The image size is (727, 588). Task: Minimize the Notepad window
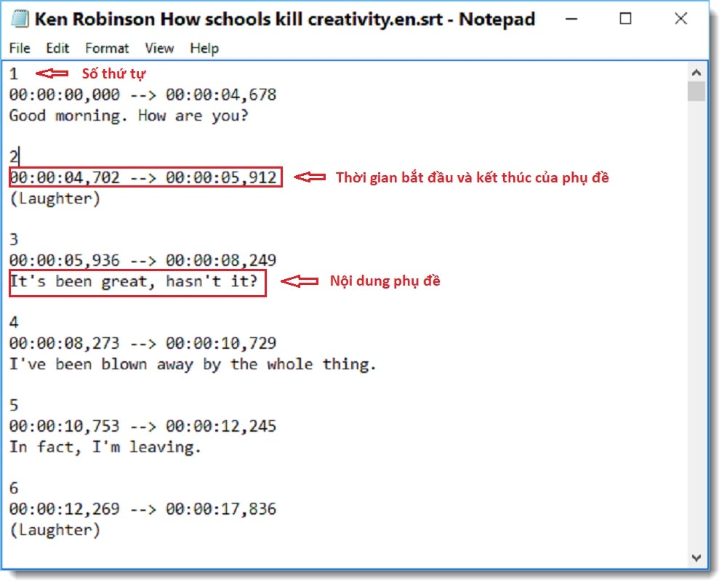[x=571, y=19]
